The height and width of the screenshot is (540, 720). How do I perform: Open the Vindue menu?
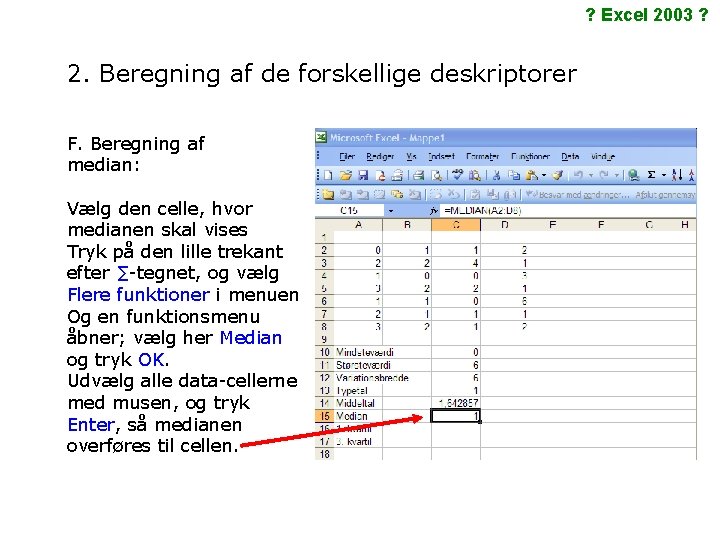(603, 157)
